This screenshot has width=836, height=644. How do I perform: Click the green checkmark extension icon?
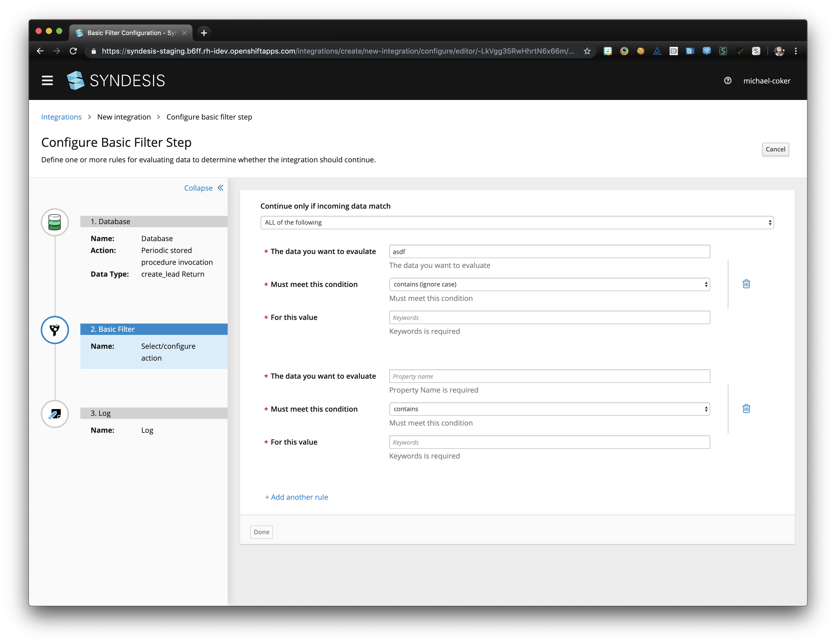click(739, 51)
